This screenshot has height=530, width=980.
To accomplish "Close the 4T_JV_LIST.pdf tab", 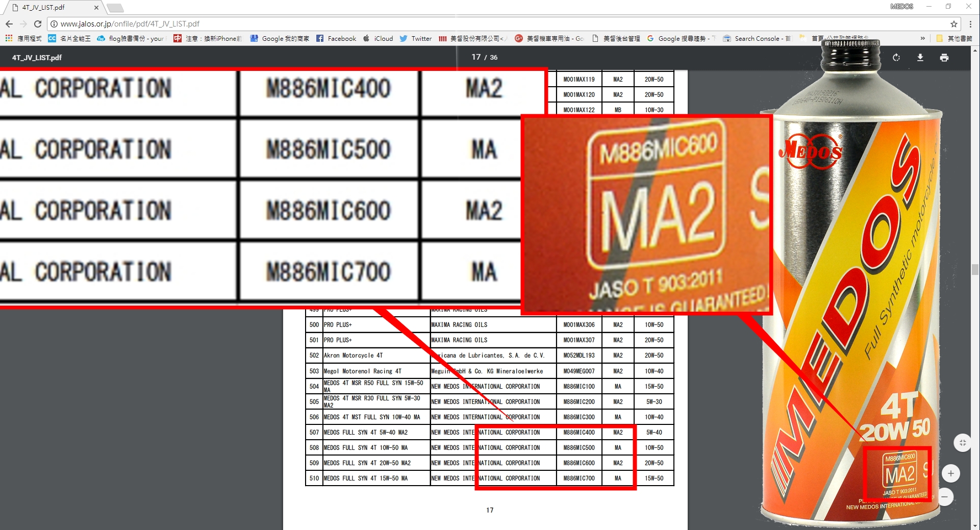I will (96, 8).
